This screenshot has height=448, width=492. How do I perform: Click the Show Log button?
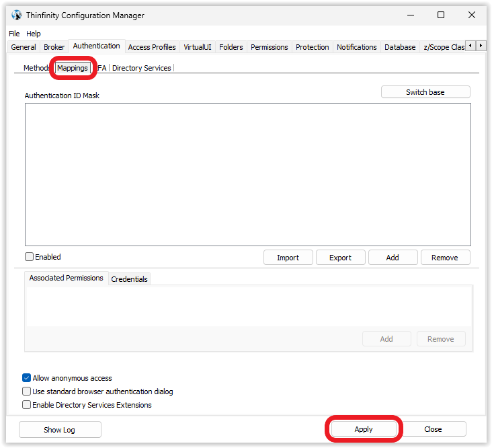point(60,429)
